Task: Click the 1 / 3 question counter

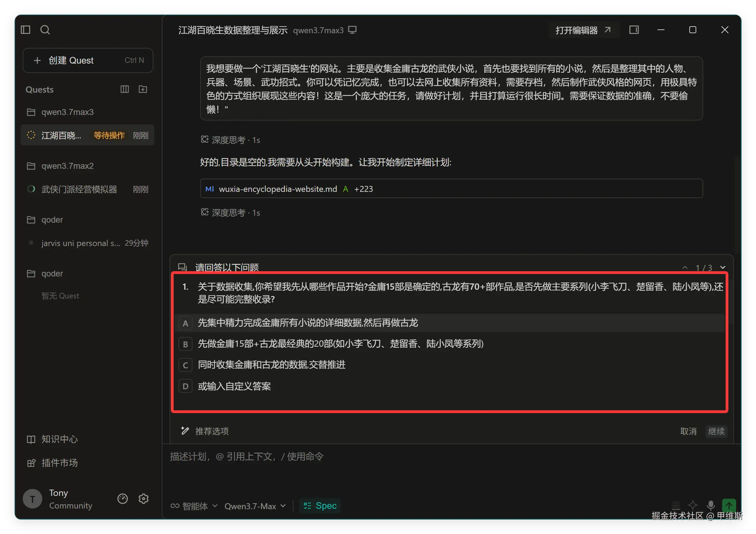Action: (704, 268)
